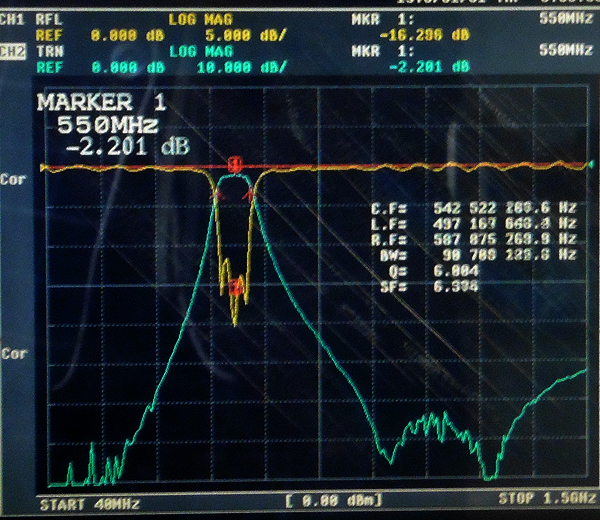The height and width of the screenshot is (520, 600).
Task: Click the reference position arrow at right edge
Action: [x=593, y=164]
